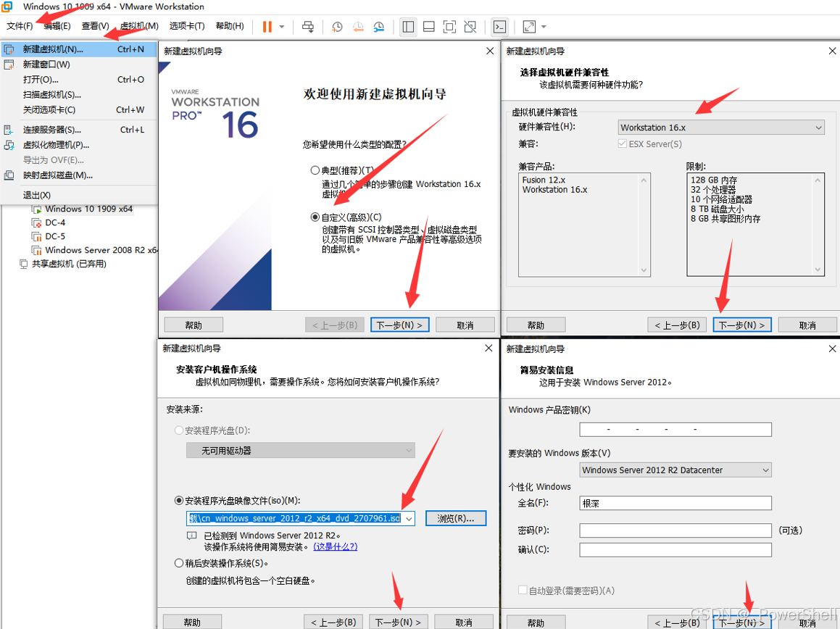Choose 新建窗口(W) menu entry
This screenshot has height=629, width=840.
(79, 64)
